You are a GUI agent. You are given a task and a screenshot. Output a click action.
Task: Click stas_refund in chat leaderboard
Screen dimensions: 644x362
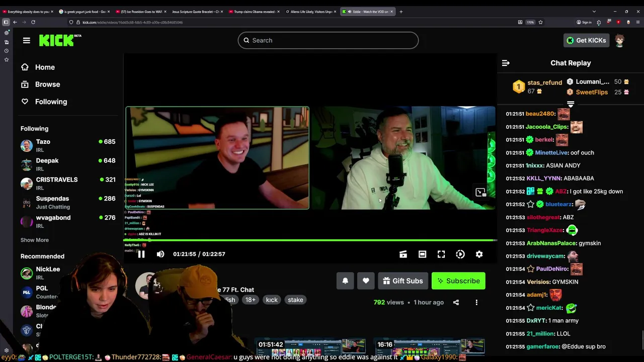[x=544, y=82]
